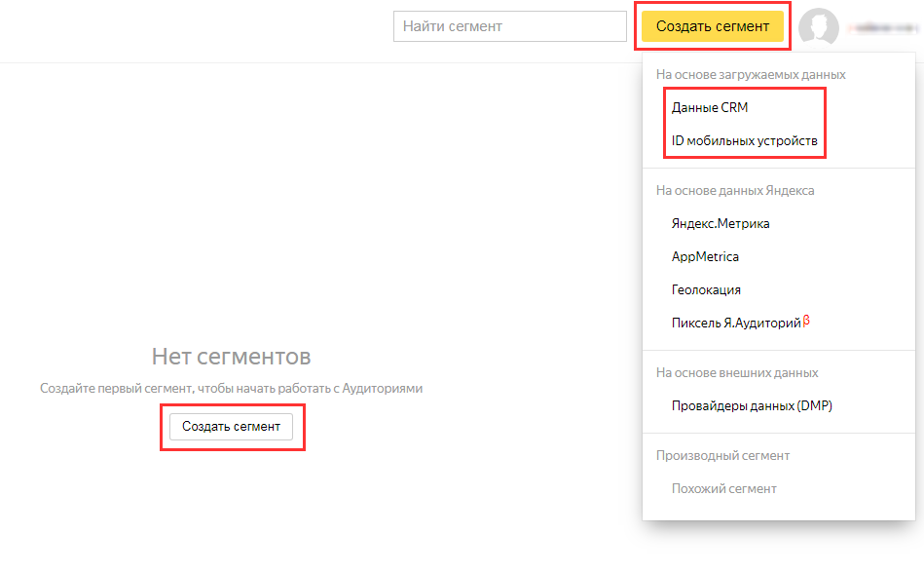924x572 pixels.
Task: Select Яндекс.Метрика as segment source
Action: click(721, 223)
